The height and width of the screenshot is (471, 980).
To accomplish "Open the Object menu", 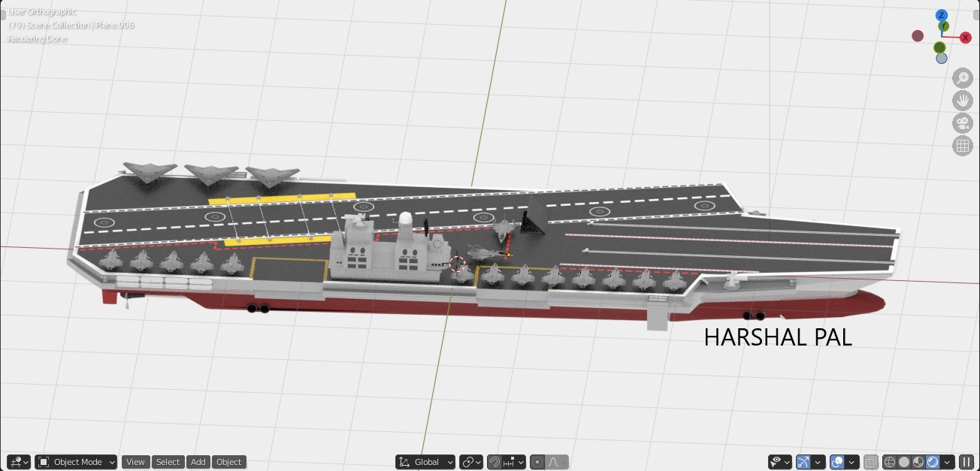I will (229, 462).
